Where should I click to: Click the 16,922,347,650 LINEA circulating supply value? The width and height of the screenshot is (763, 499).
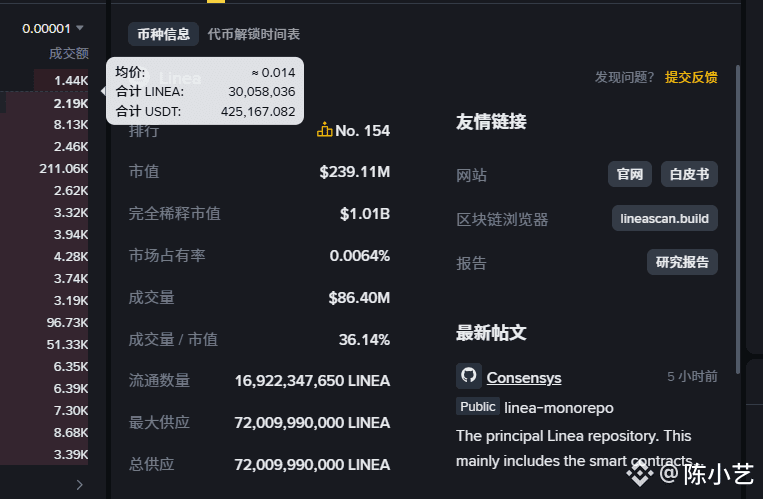(312, 381)
